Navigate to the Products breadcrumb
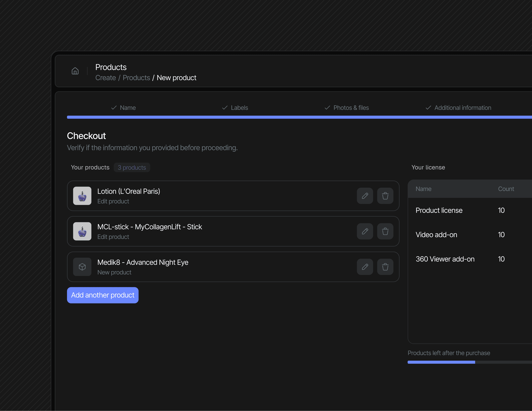Viewport: 532px width, 411px height. coord(136,78)
